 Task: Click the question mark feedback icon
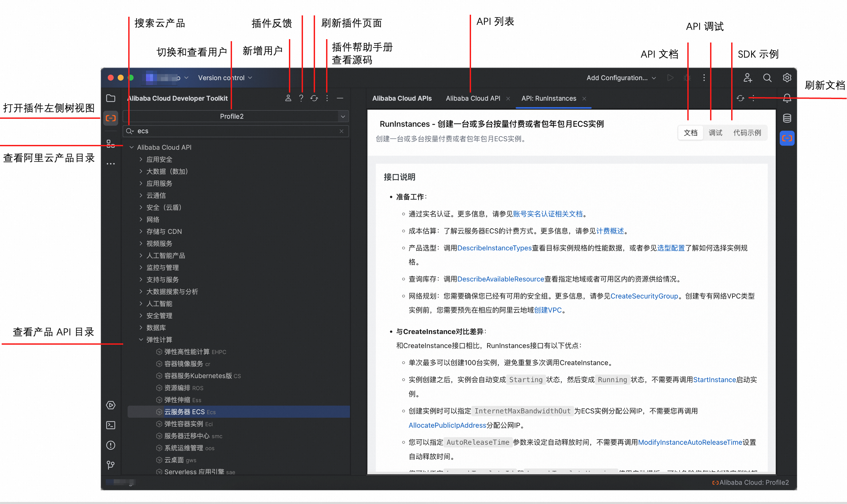301,98
